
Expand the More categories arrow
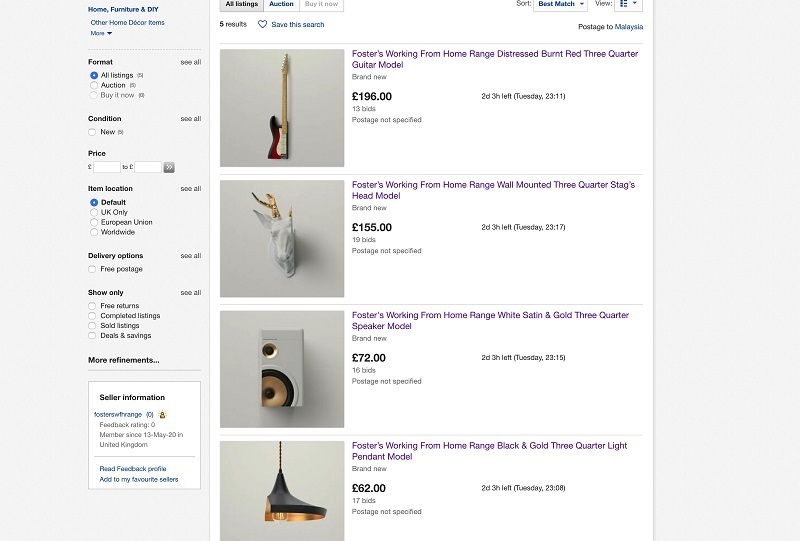[x=109, y=33]
